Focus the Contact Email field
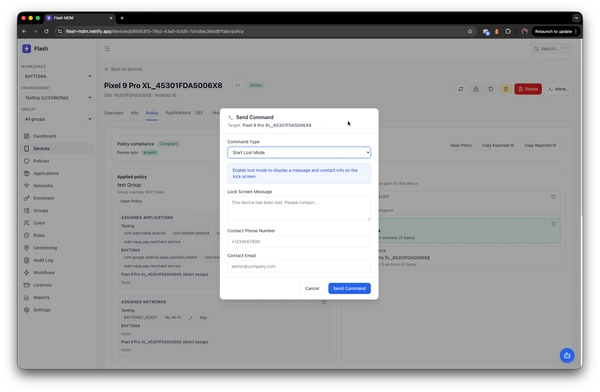 pos(299,266)
